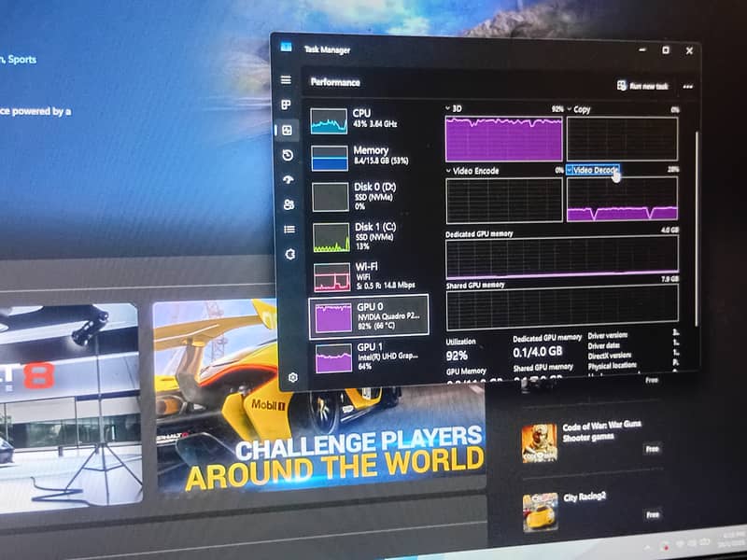Click the 3D engine usage graph
This screenshot has height=560, width=747.
point(504,139)
